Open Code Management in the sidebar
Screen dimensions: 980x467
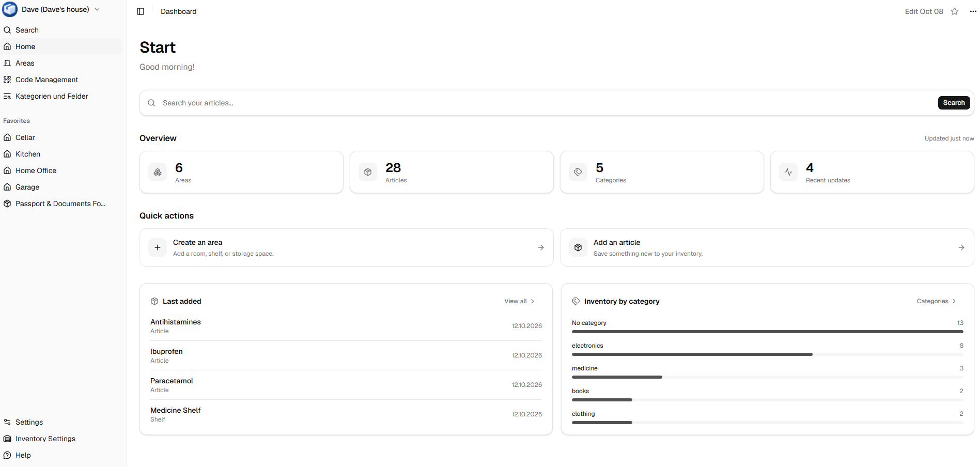(62, 80)
